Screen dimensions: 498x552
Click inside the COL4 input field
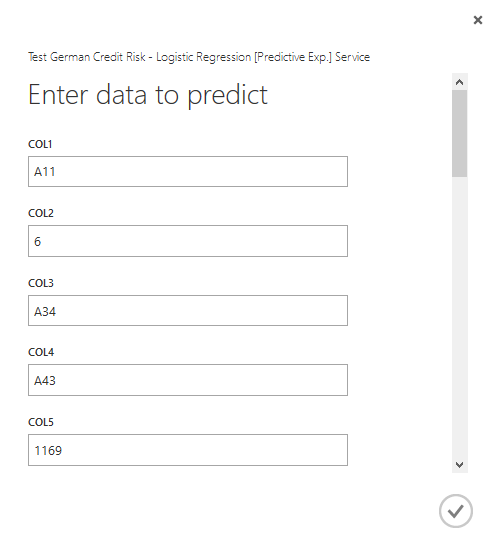(x=188, y=380)
